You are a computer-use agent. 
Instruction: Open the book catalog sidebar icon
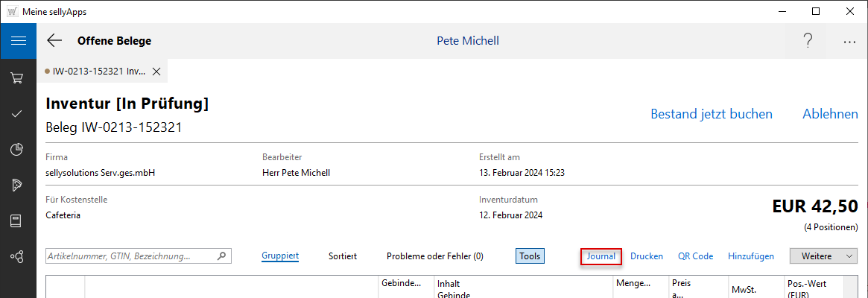click(18, 221)
